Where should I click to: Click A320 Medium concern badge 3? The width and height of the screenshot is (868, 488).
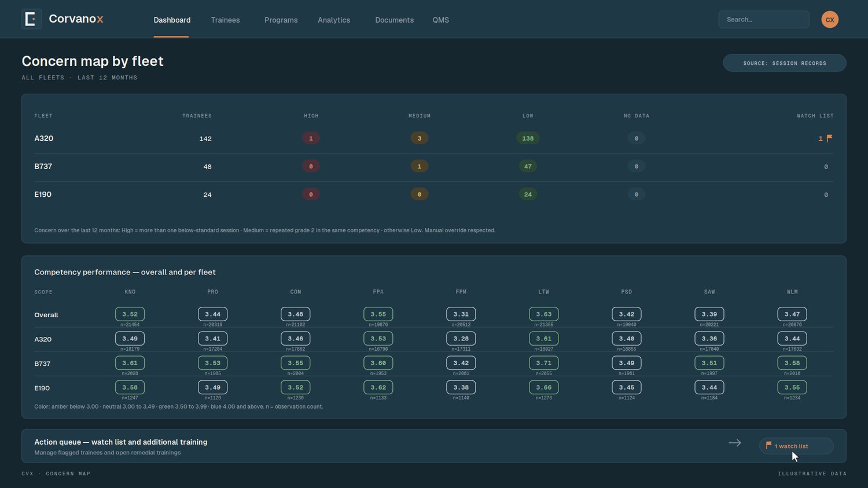click(420, 138)
